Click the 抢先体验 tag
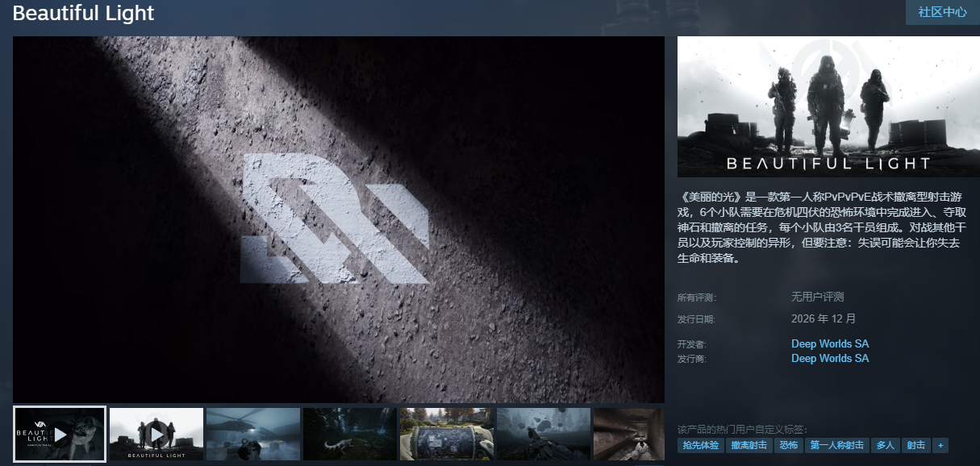 coord(700,445)
